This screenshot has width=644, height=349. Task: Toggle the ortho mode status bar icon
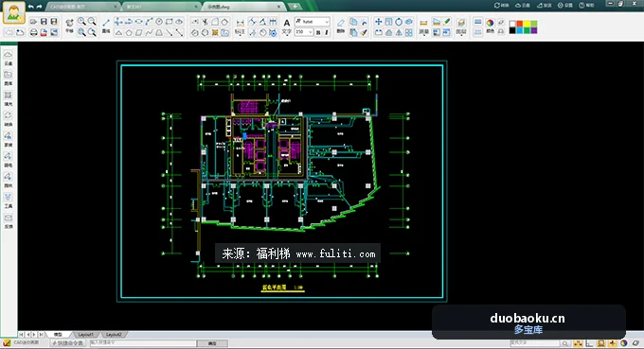coord(589,343)
